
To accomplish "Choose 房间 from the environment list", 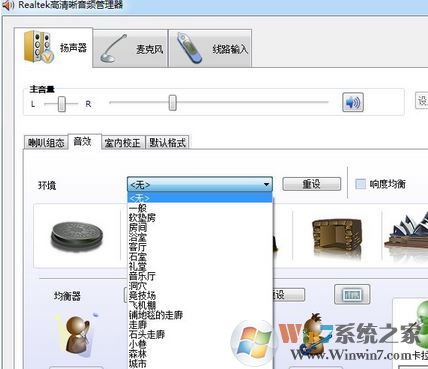I will (x=200, y=228).
